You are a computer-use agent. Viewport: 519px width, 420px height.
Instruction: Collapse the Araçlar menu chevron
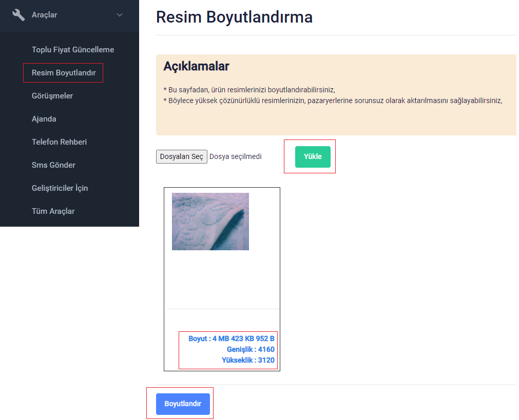click(x=120, y=15)
